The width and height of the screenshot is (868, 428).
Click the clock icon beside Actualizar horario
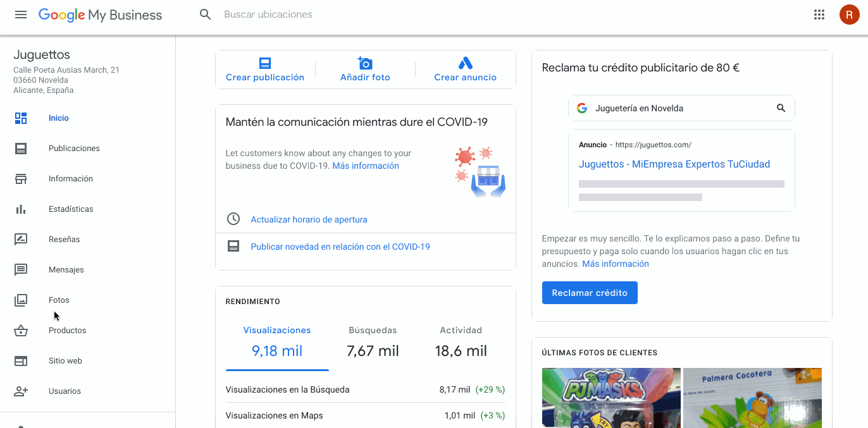[233, 219]
